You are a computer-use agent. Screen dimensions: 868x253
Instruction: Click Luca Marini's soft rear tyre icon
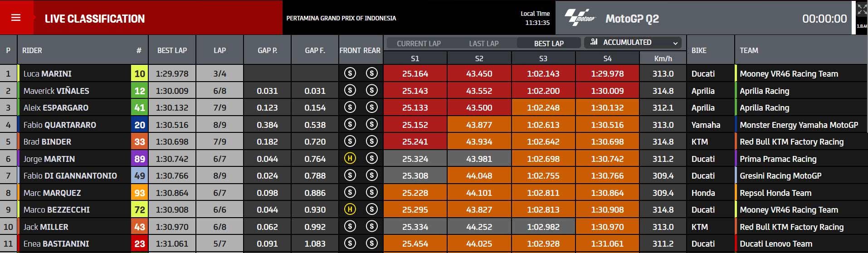tap(372, 73)
